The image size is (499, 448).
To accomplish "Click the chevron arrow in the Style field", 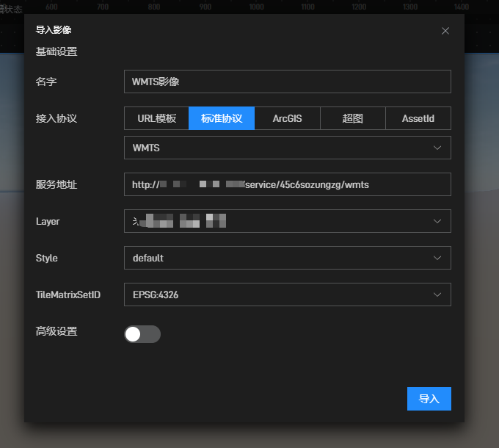I will [x=438, y=258].
